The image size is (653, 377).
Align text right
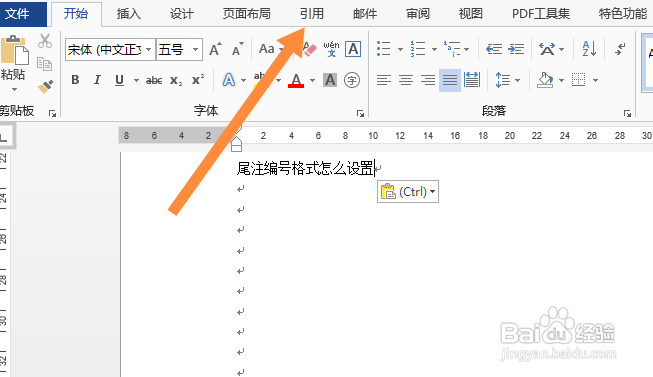tap(428, 80)
